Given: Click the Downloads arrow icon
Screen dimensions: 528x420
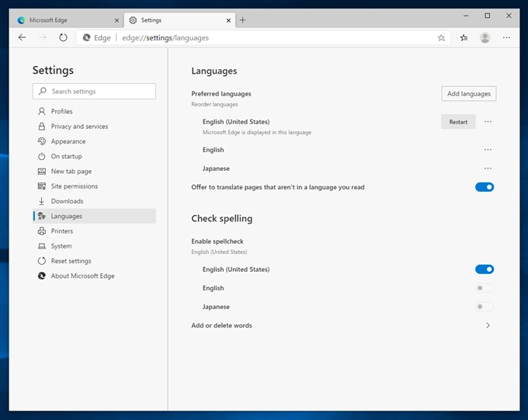Looking at the screenshot, I should pyautogui.click(x=41, y=201).
